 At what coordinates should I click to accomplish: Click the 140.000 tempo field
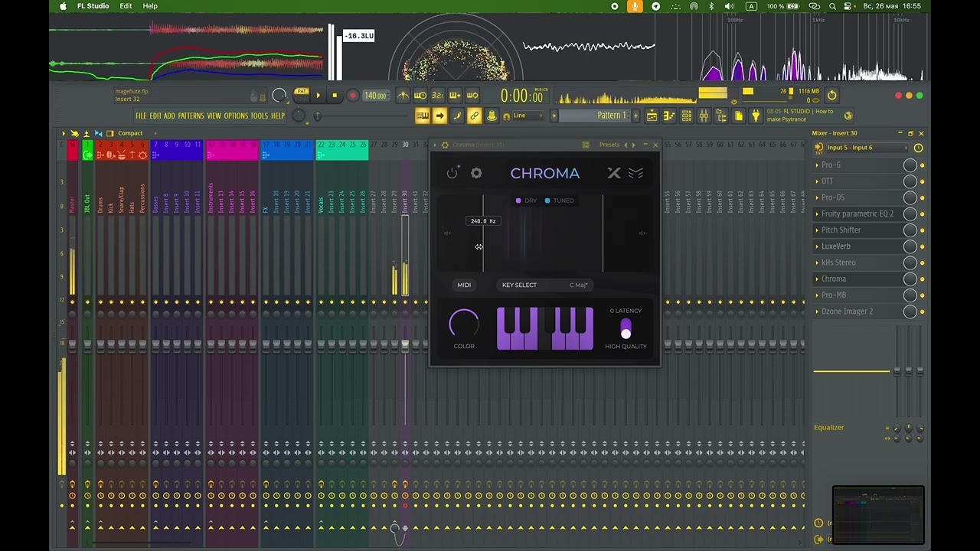pos(375,96)
